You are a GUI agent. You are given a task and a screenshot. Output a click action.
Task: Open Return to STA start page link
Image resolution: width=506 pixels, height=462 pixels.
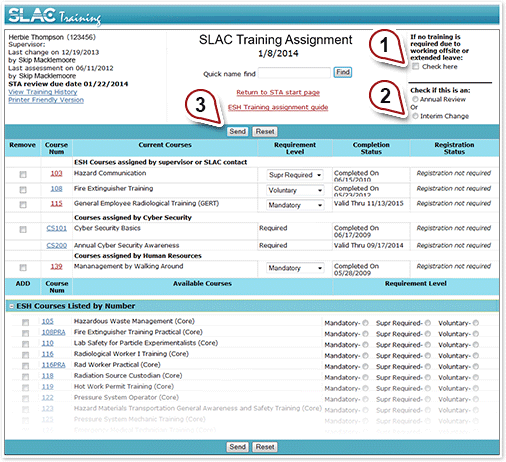[x=278, y=92]
